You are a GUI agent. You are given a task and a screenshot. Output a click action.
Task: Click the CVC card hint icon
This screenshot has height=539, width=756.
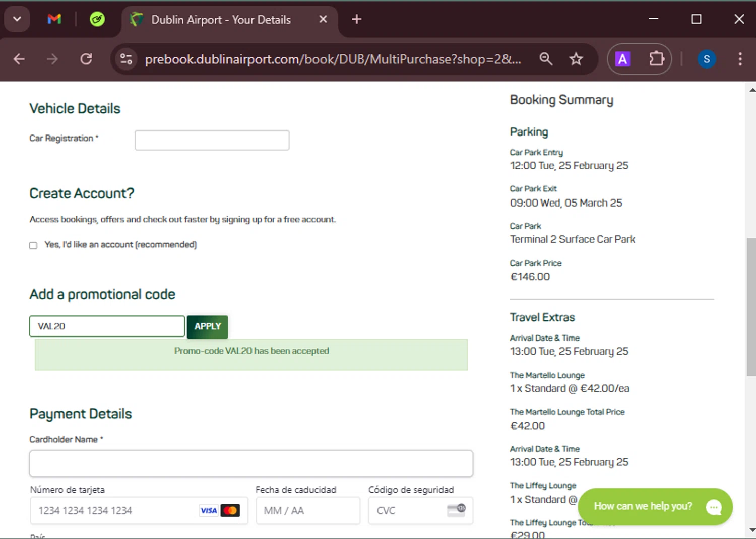[457, 510]
